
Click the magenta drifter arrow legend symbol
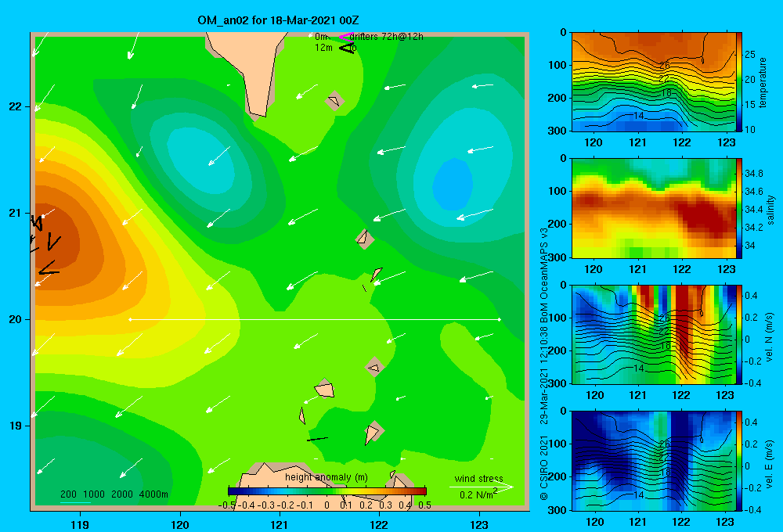tap(345, 37)
